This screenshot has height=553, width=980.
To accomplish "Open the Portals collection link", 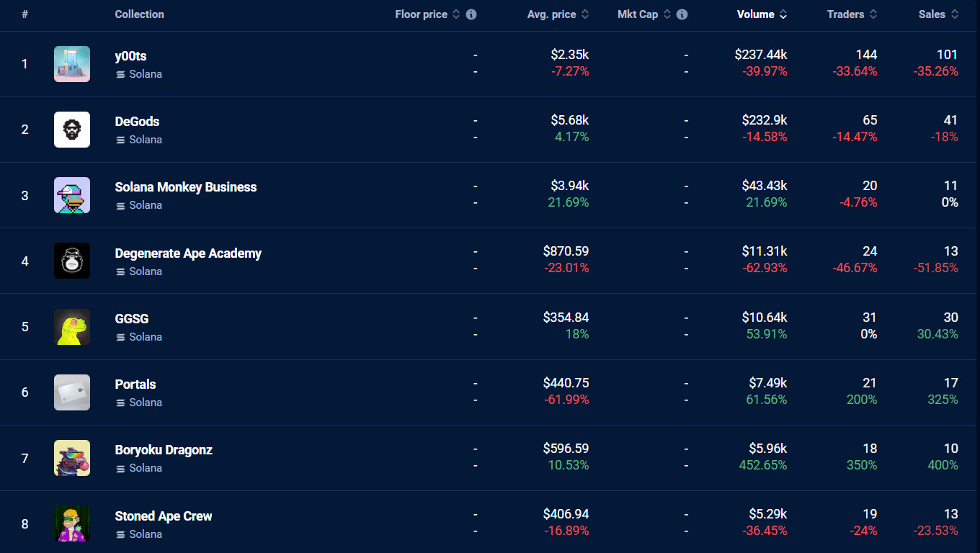I will pyautogui.click(x=135, y=385).
